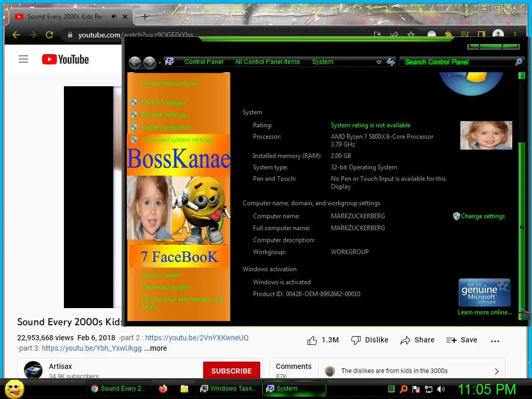Select System breadcrumb in address bar
Image resolution: width=532 pixels, height=399 pixels.
(x=323, y=62)
